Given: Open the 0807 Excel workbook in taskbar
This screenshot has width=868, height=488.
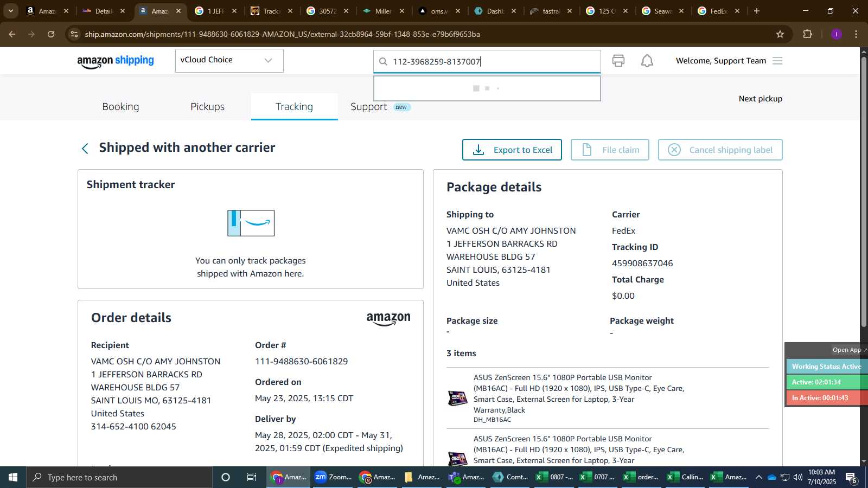Looking at the screenshot, I should pos(555,477).
